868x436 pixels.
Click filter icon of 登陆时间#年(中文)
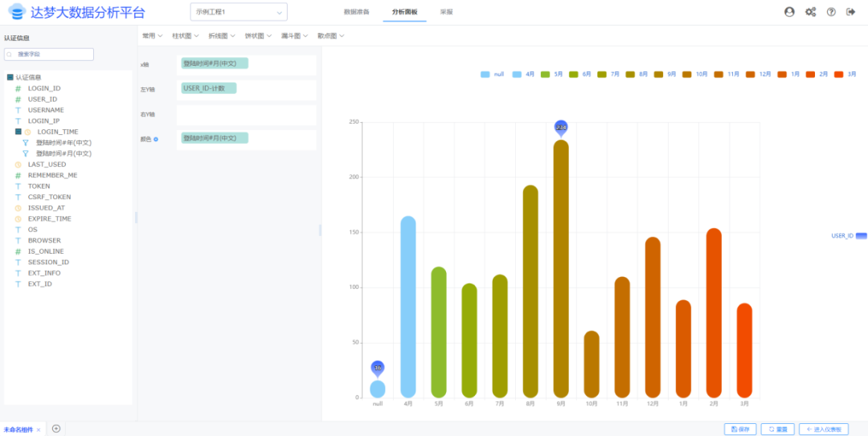(x=26, y=143)
